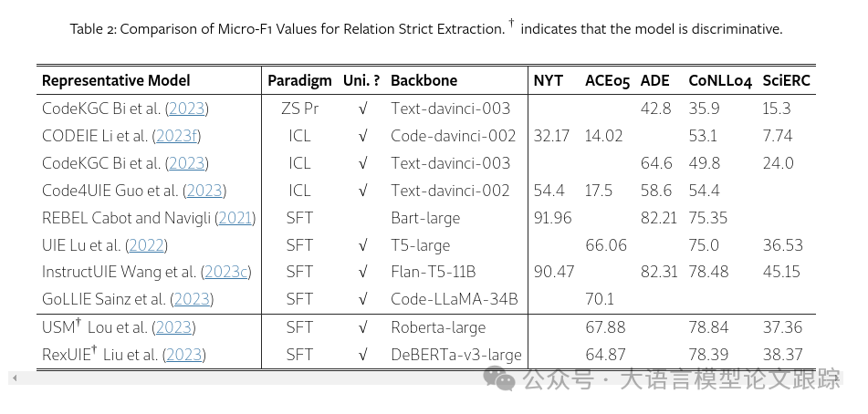868x414 pixels.
Task: Open the 2023 citation for RexUIE Liu et al.
Action: click(183, 355)
